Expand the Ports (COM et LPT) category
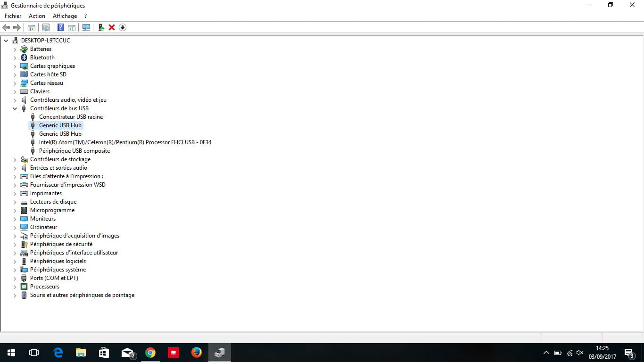Screen dimensions: 644x362 pyautogui.click(x=15, y=278)
